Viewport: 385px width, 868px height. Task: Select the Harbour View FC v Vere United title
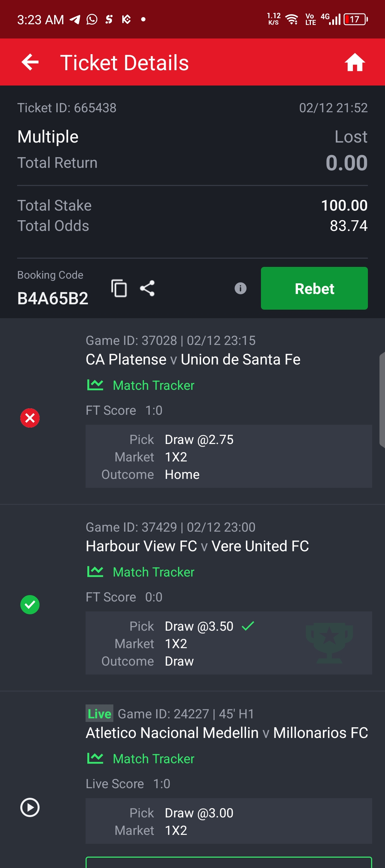pos(197,546)
